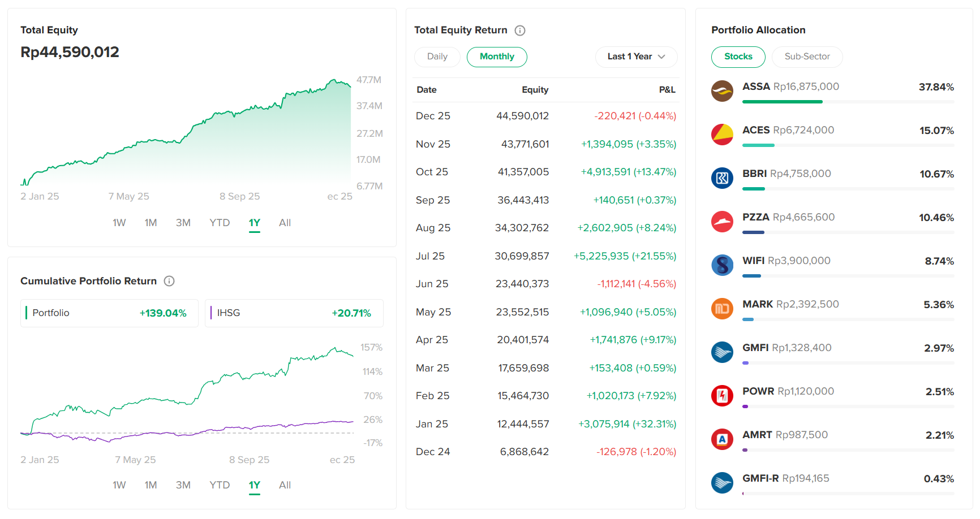The image size is (980, 519).
Task: Select All range on Total Equity chart
Action: [x=285, y=223]
